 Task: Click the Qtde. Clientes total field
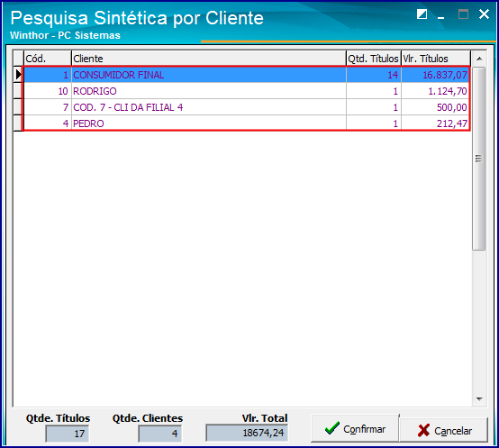[160, 434]
